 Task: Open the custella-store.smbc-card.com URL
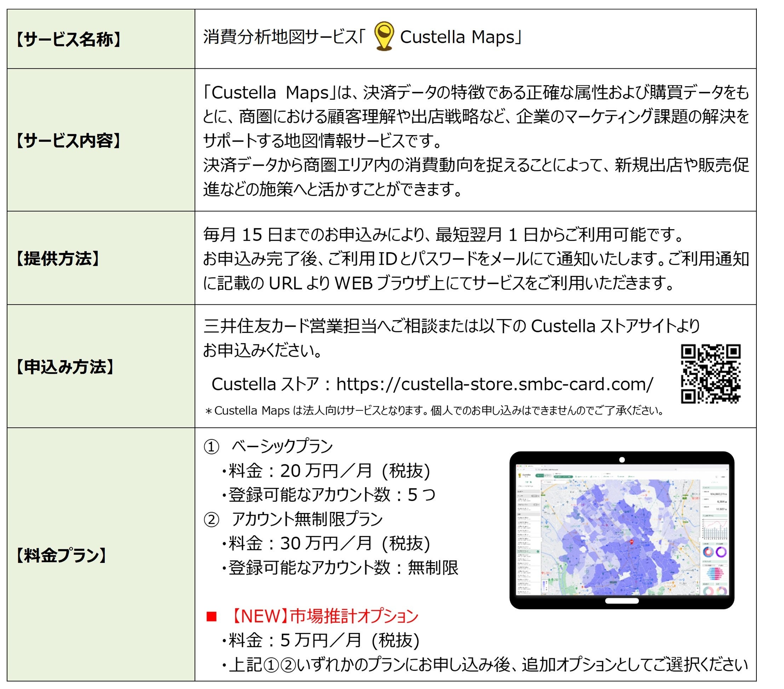[x=494, y=384]
